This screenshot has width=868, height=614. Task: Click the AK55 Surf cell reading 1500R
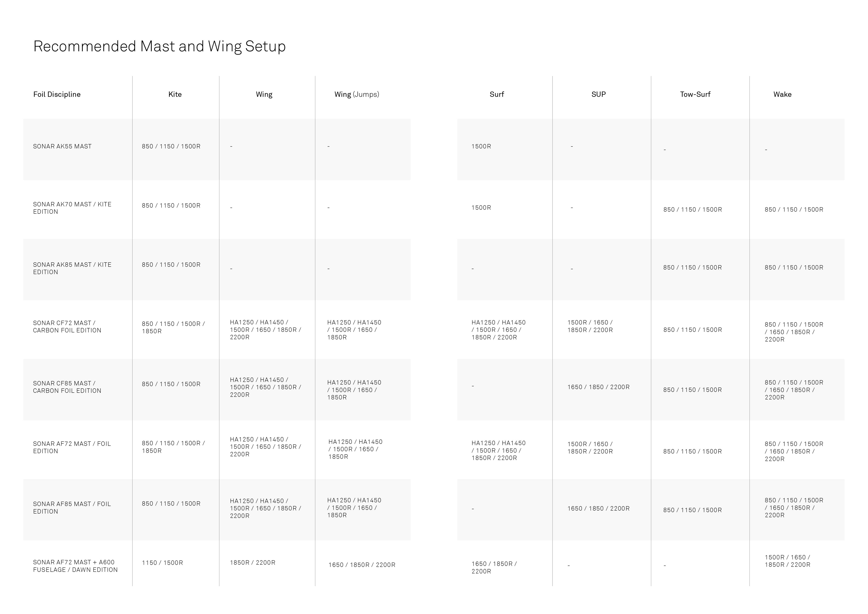481,146
